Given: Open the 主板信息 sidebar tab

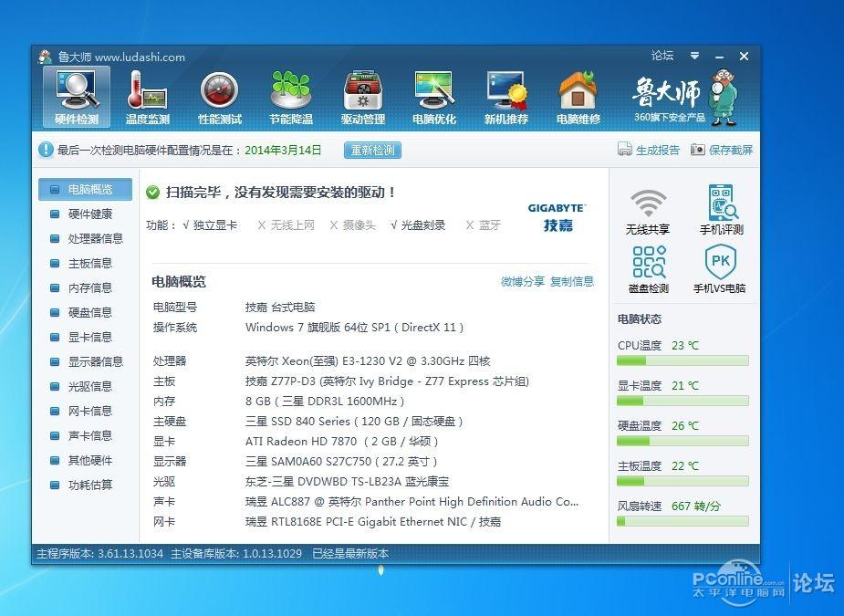Looking at the screenshot, I should tap(85, 264).
